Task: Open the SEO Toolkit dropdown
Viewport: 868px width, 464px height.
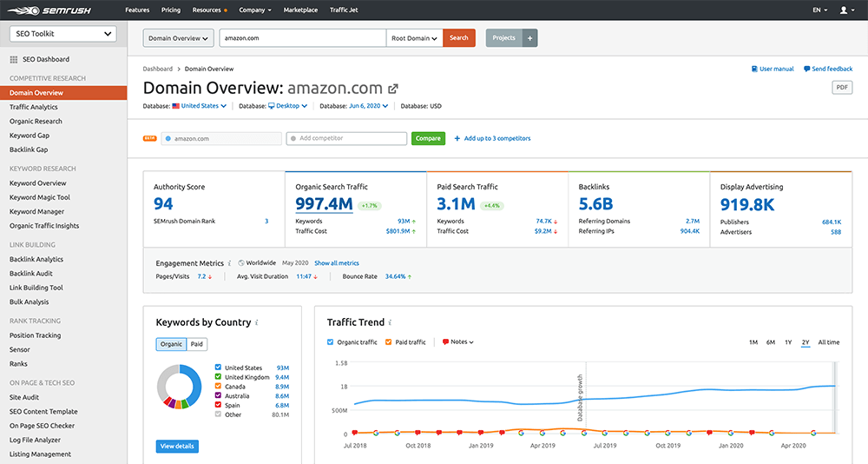Action: pyautogui.click(x=63, y=34)
